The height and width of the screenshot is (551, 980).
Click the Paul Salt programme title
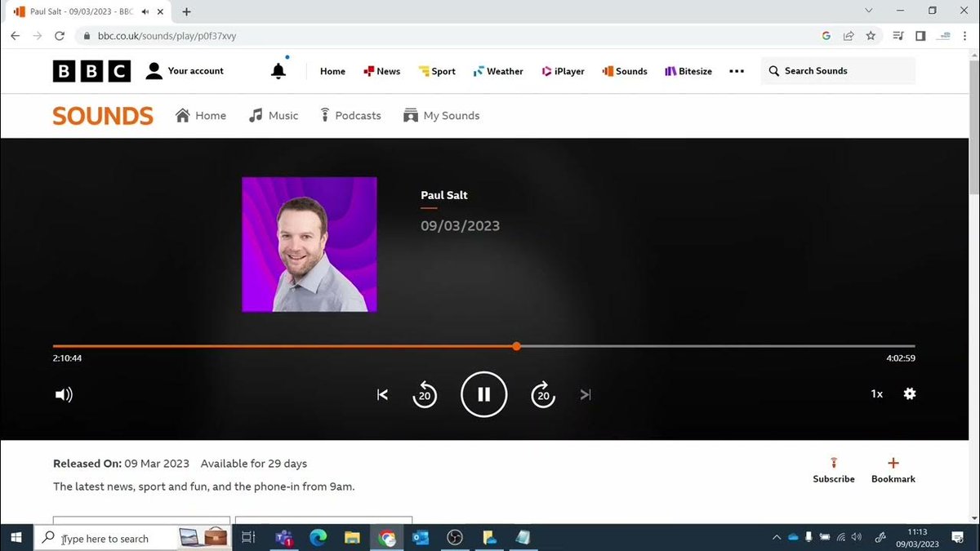(444, 195)
